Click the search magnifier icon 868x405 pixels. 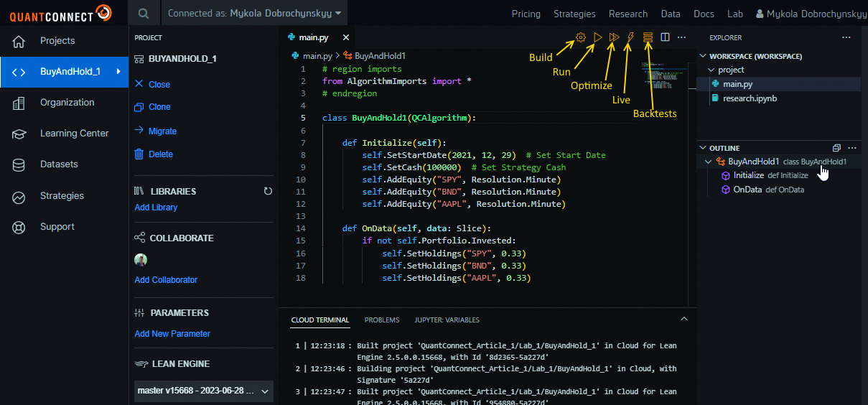click(144, 14)
